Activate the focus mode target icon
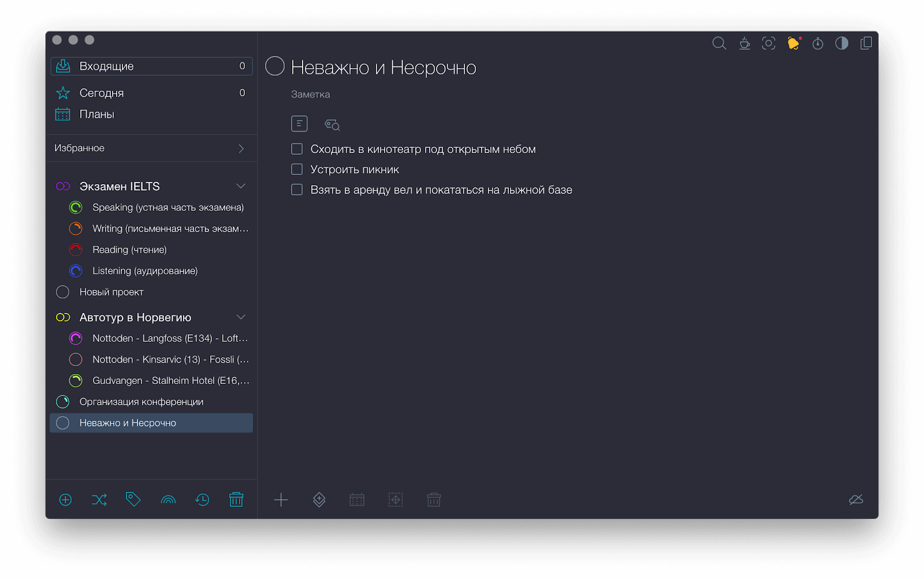The image size is (924, 579). [x=769, y=43]
